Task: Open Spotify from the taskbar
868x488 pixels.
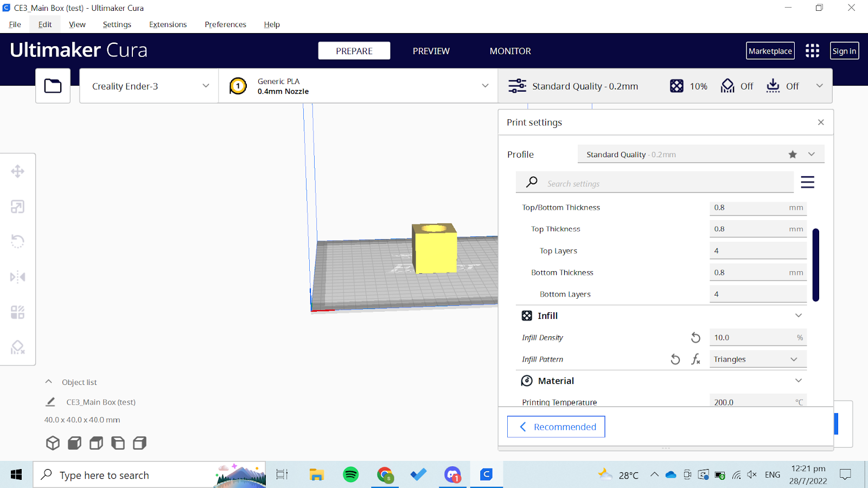Action: 351,474
